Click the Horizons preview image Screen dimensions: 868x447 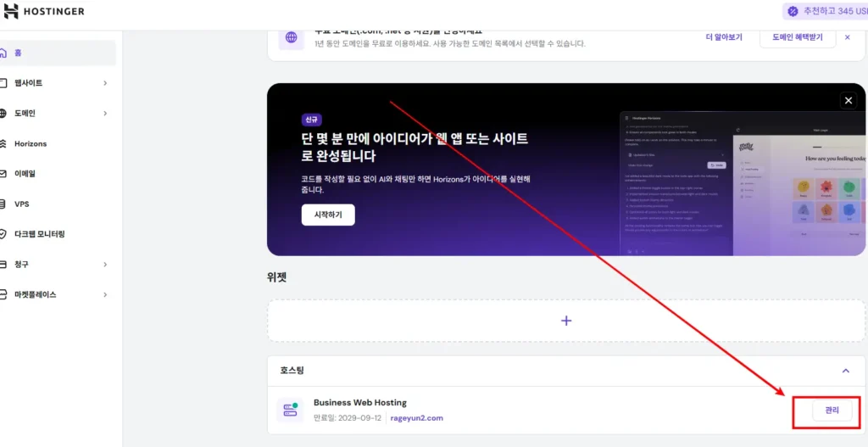click(743, 183)
